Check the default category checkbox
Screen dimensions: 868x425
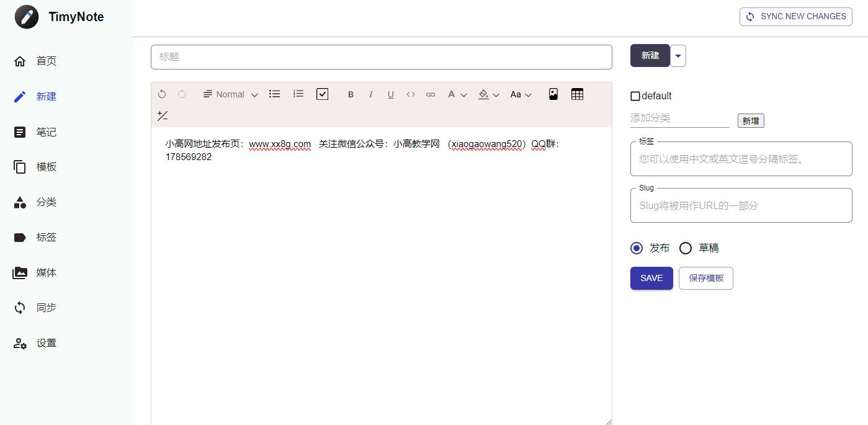[x=635, y=96]
